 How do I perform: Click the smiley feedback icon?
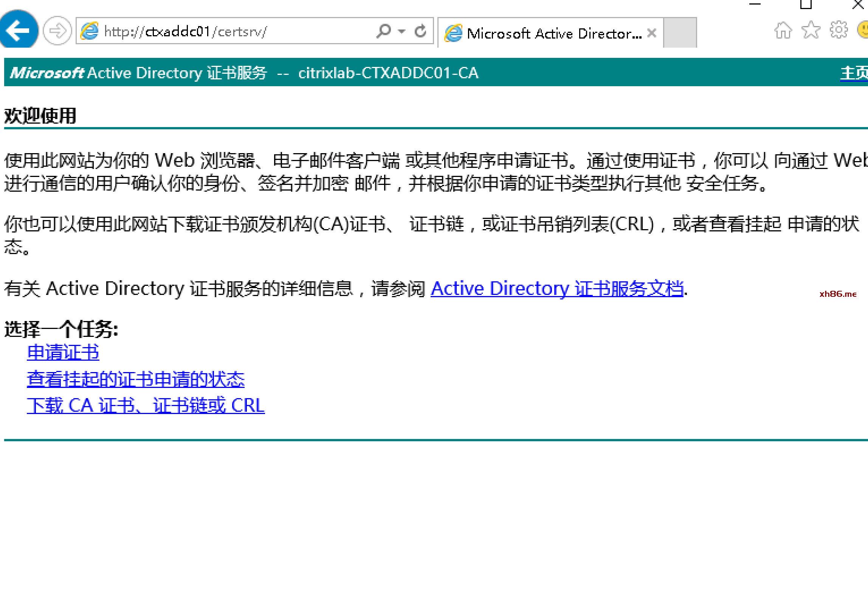863,30
